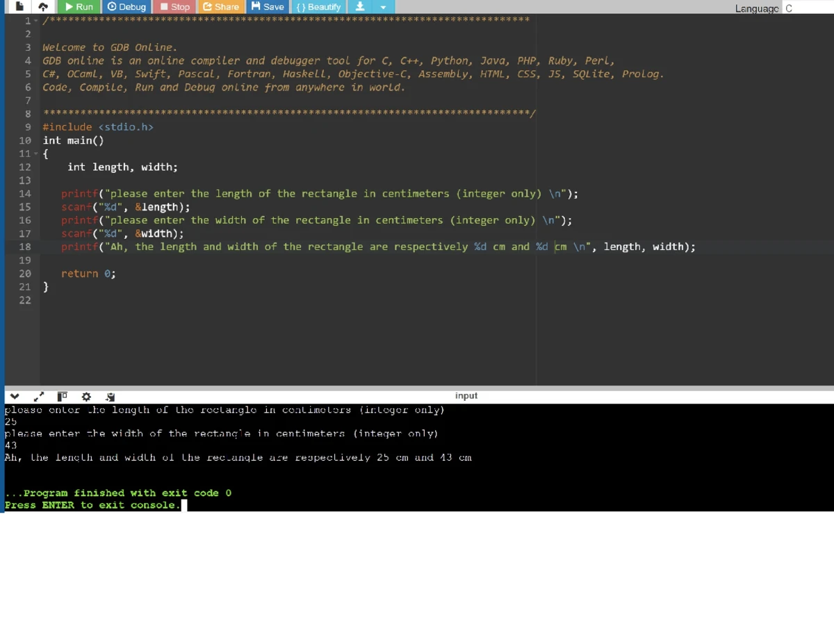The height and width of the screenshot is (644, 834).
Task: Click the 'Ah, the length and width' printf line
Action: [378, 247]
